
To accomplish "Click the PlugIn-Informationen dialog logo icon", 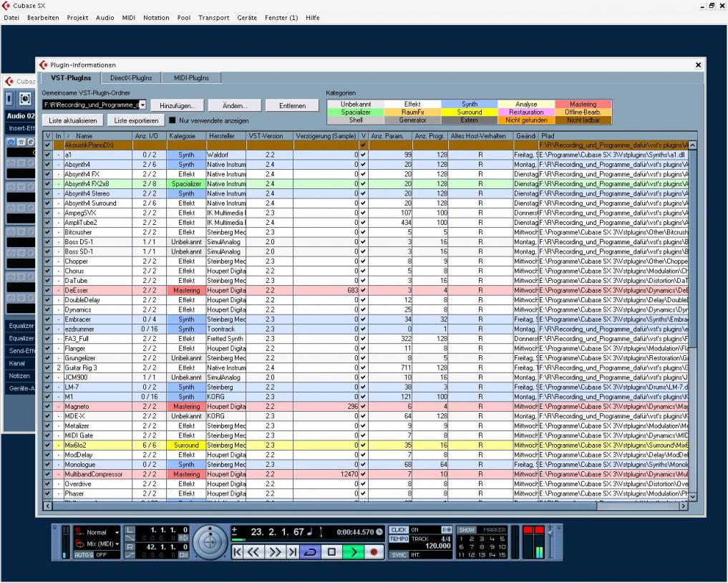I will 44,64.
